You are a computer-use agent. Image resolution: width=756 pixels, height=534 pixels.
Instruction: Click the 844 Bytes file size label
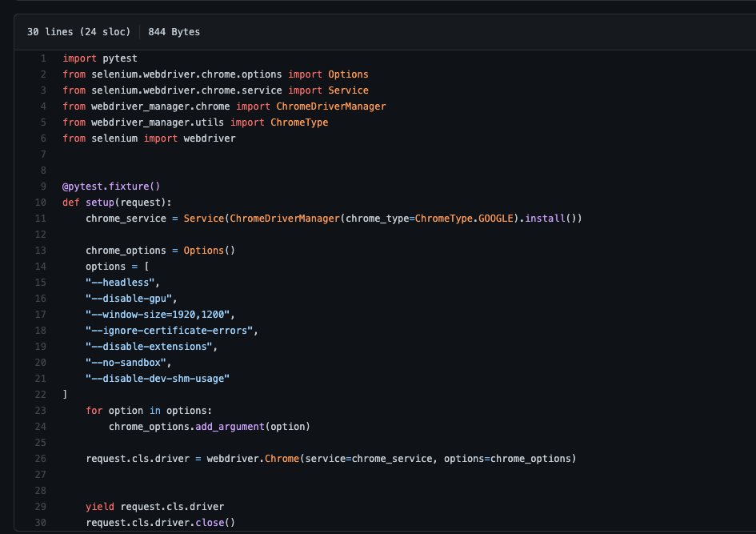coord(174,31)
